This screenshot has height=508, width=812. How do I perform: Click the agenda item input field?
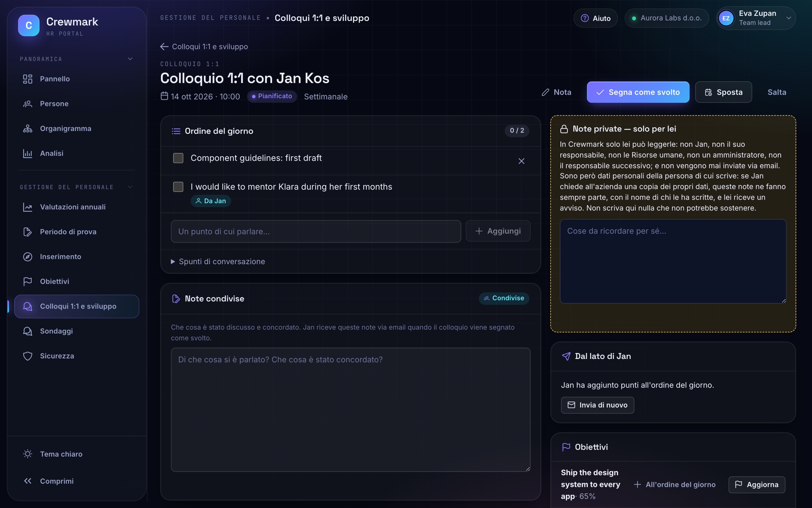[315, 232]
